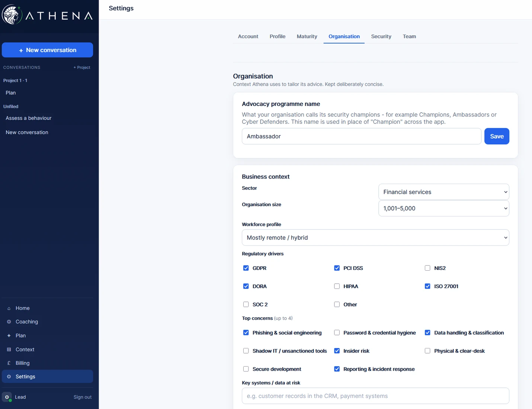
Task: Click the Ambassador programme name field
Action: (x=362, y=136)
